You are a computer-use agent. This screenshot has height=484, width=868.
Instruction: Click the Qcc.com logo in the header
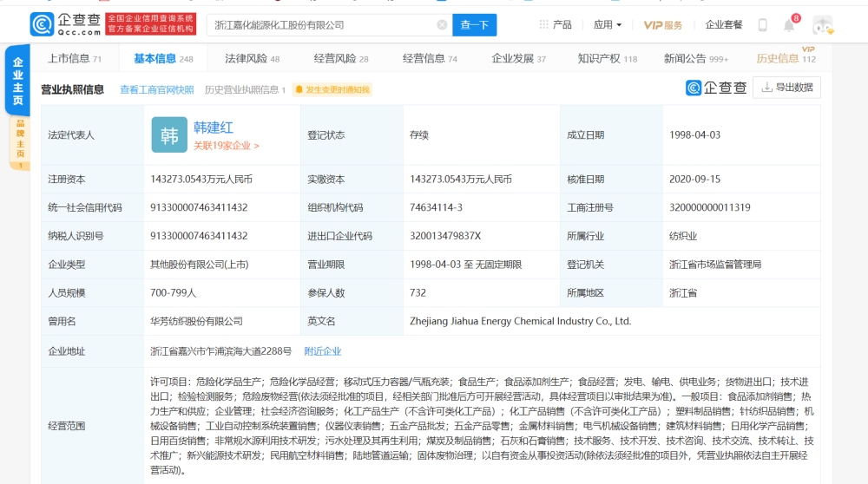(x=65, y=24)
